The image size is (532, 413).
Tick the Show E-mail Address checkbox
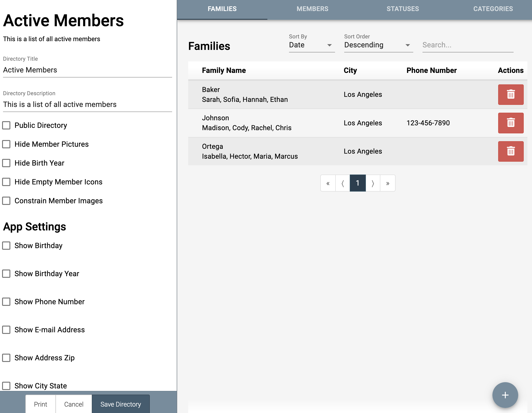pyautogui.click(x=6, y=330)
